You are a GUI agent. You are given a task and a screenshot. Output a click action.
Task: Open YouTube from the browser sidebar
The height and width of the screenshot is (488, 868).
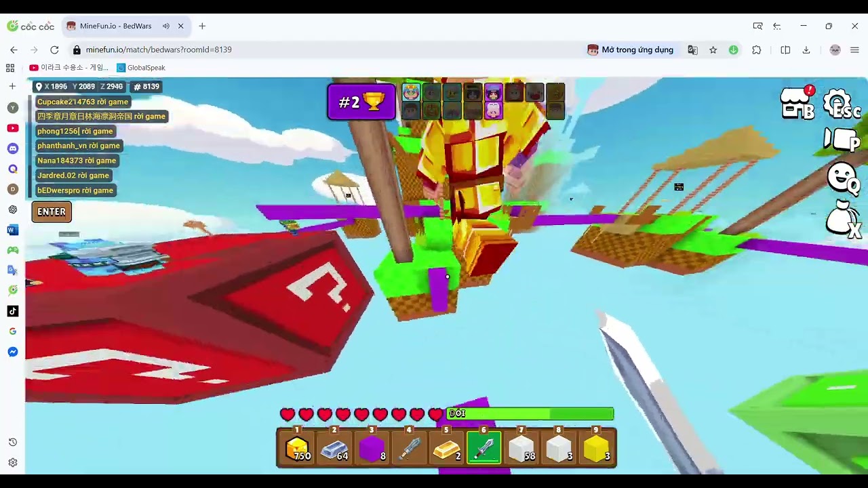pos(12,128)
